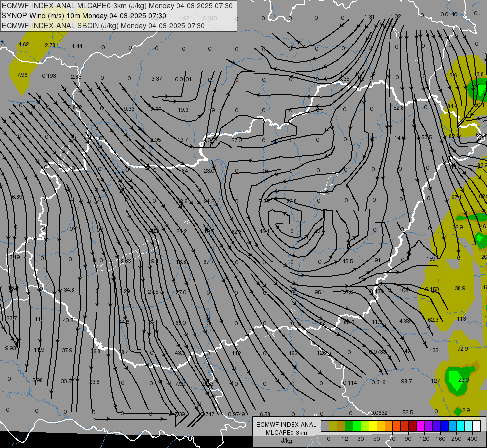Click the map value 163

point(293,353)
